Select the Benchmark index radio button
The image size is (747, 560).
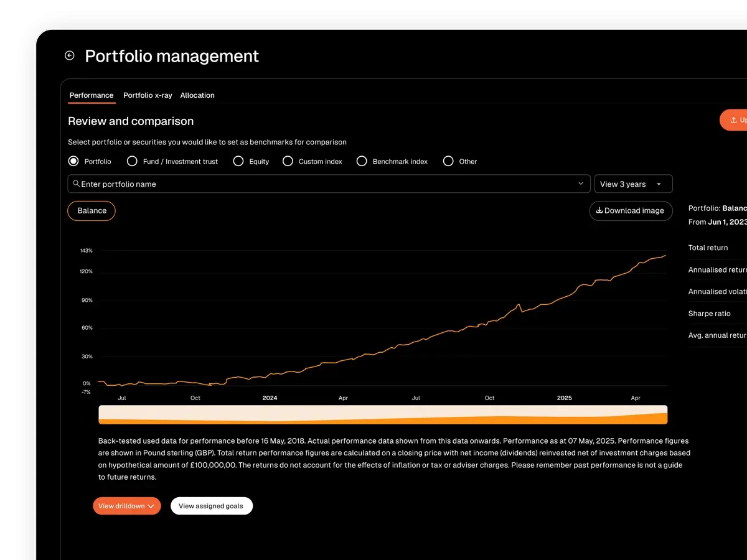pyautogui.click(x=362, y=161)
